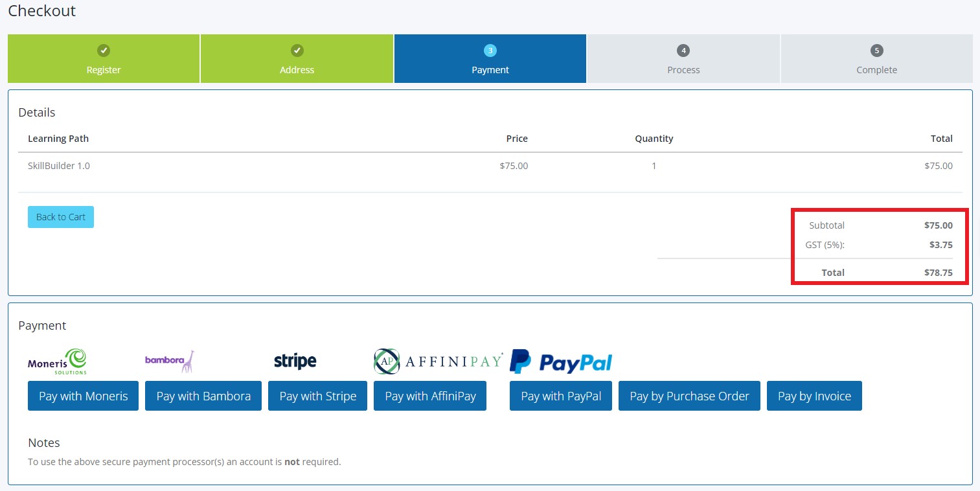Select Pay with AffiniPay
980x491 pixels.
[430, 396]
